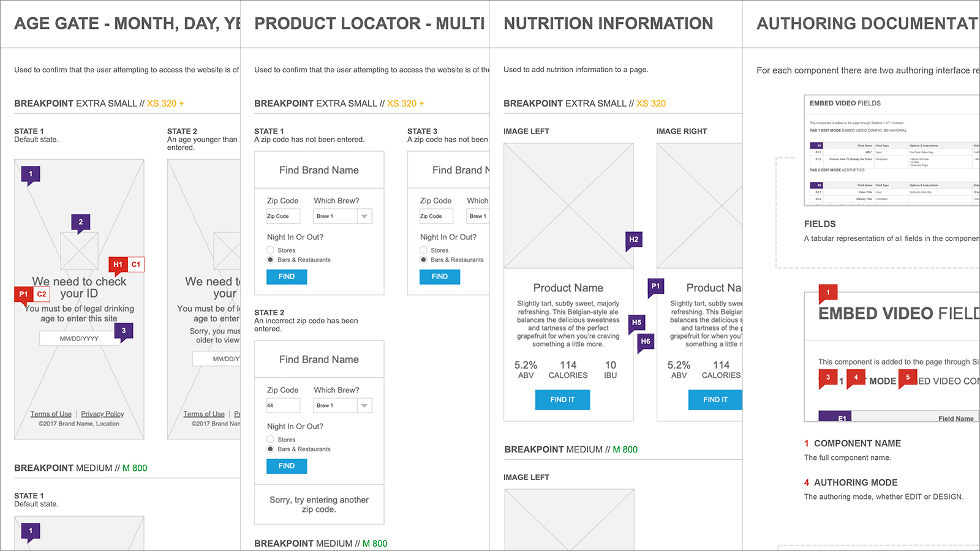Open the Privacy Policy link in age gate State 1
Viewport: 980px width, 551px height.
tap(102, 414)
